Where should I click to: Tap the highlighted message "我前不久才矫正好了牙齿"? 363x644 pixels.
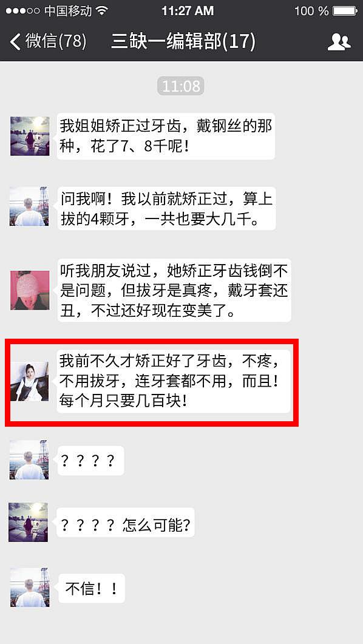pos(173,381)
